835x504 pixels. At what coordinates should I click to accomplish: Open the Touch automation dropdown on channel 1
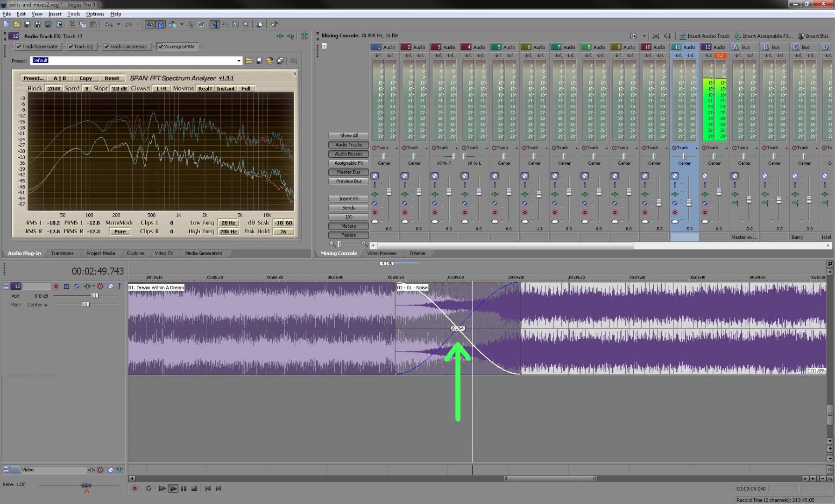click(x=396, y=148)
